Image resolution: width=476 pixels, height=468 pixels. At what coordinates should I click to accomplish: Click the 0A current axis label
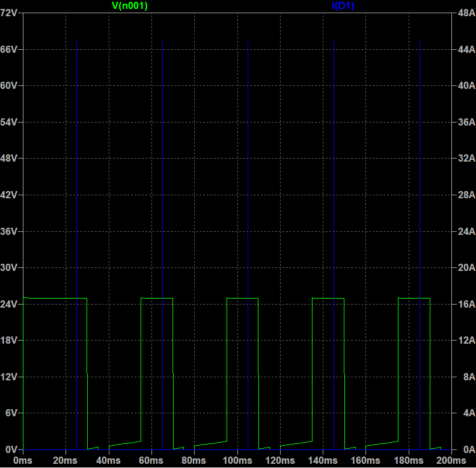pos(469,449)
